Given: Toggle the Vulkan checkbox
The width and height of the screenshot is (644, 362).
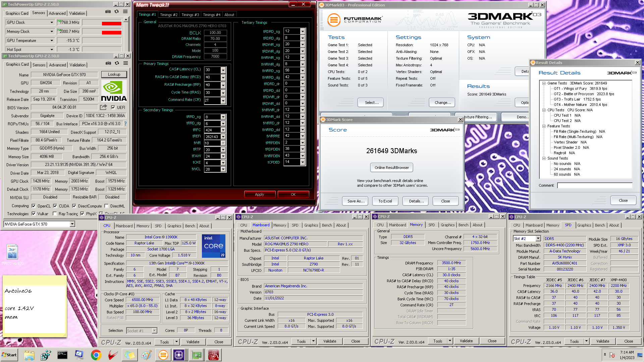Looking at the screenshot, I should pos(34,214).
